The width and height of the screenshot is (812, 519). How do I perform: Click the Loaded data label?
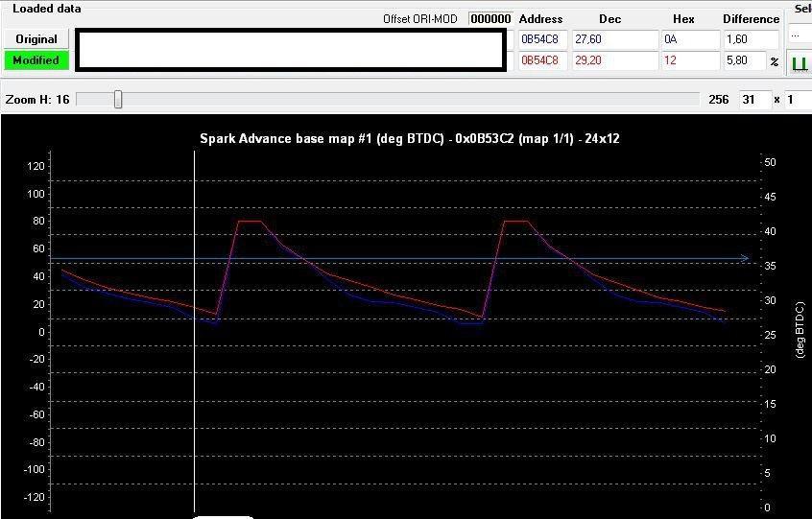pyautogui.click(x=47, y=9)
